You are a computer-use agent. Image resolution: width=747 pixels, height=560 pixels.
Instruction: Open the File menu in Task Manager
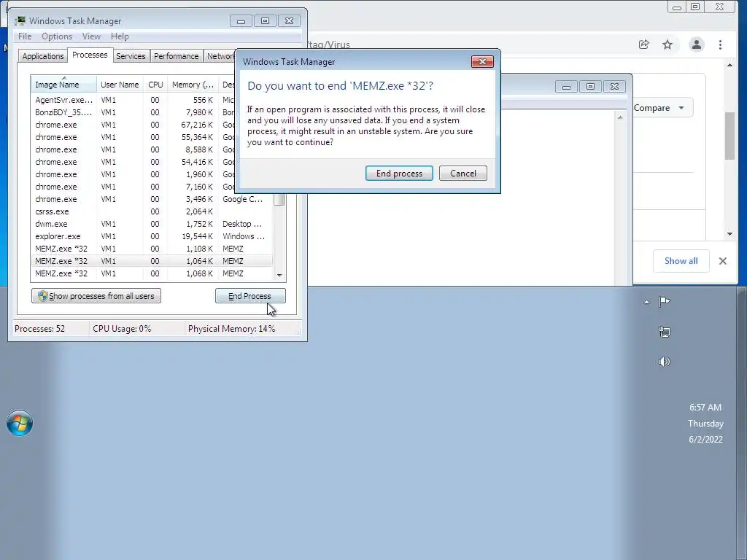tap(25, 36)
